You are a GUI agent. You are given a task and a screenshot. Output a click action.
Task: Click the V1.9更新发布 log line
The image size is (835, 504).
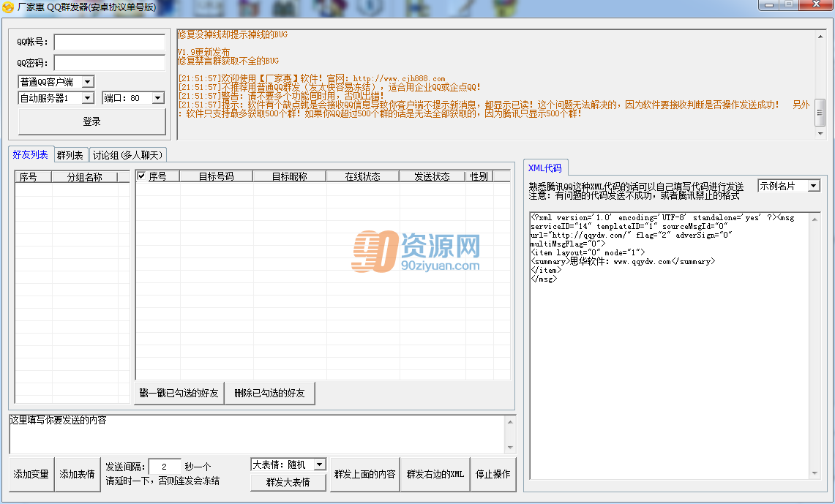(x=204, y=52)
